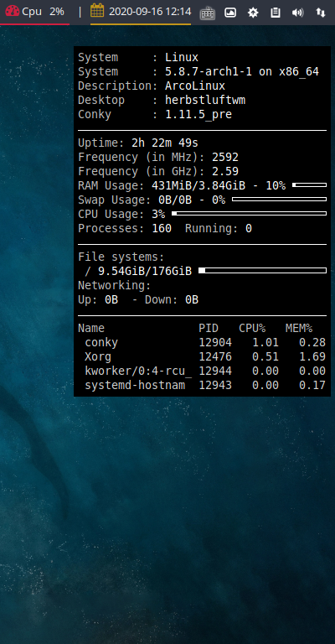Click the Cpu 2% panel text
The image size is (335, 644).
click(43, 12)
